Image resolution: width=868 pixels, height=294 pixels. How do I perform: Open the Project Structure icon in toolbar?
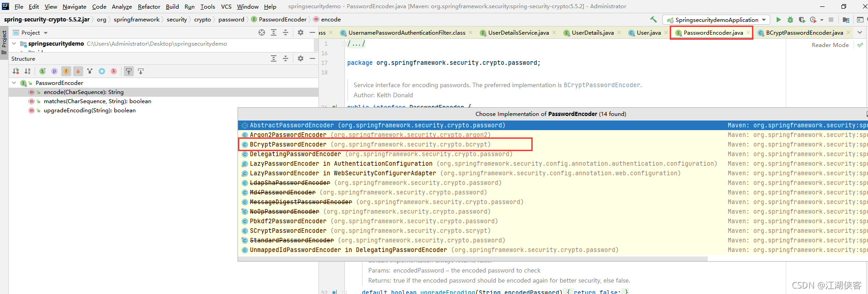846,20
